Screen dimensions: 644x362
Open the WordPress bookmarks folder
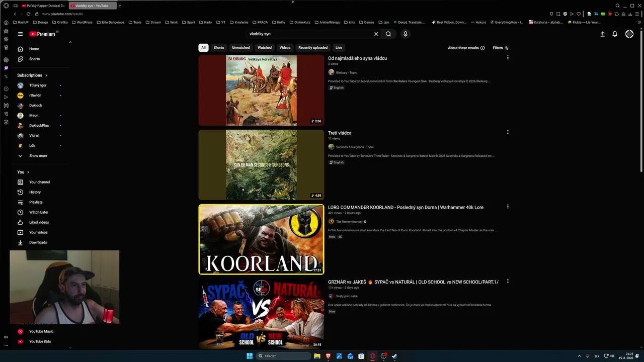(x=82, y=22)
